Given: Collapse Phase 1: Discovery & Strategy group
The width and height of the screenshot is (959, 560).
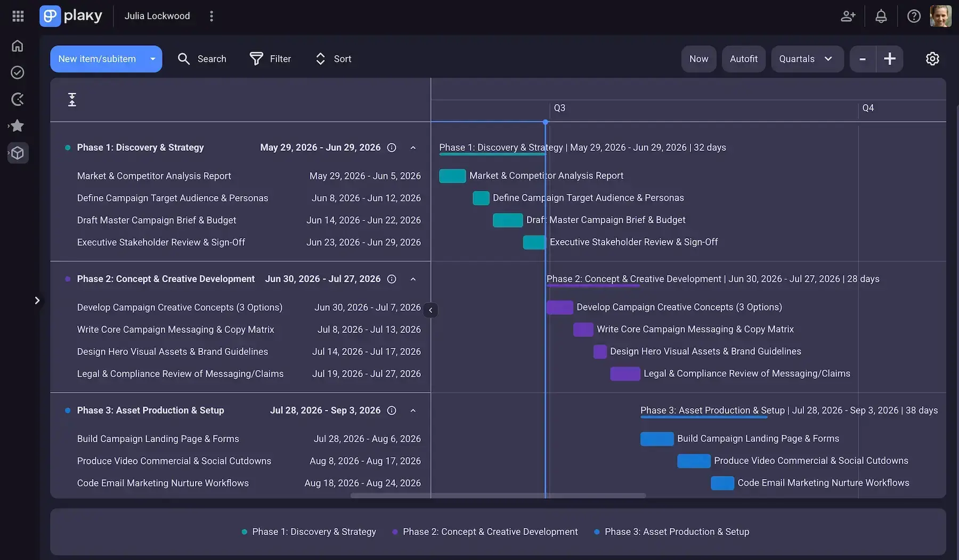Looking at the screenshot, I should (413, 148).
